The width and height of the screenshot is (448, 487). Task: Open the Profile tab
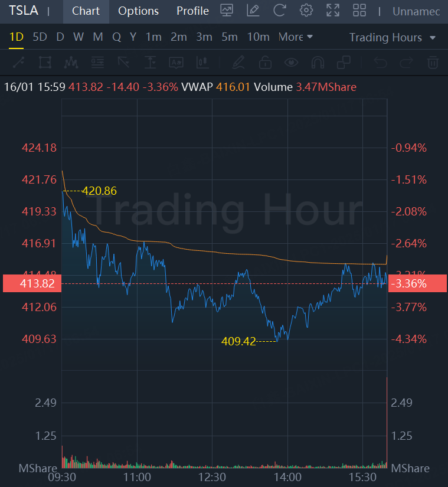tap(192, 11)
